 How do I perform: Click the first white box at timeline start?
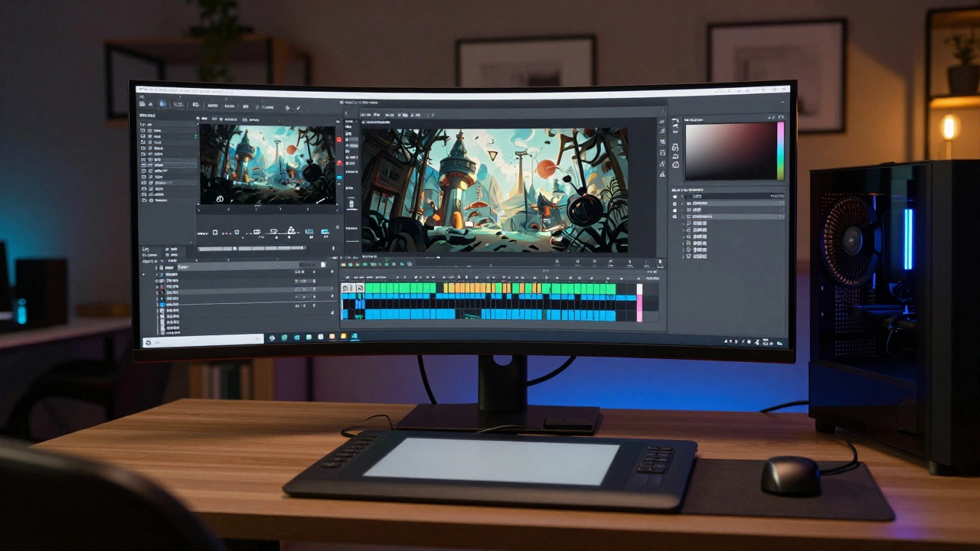coord(345,289)
